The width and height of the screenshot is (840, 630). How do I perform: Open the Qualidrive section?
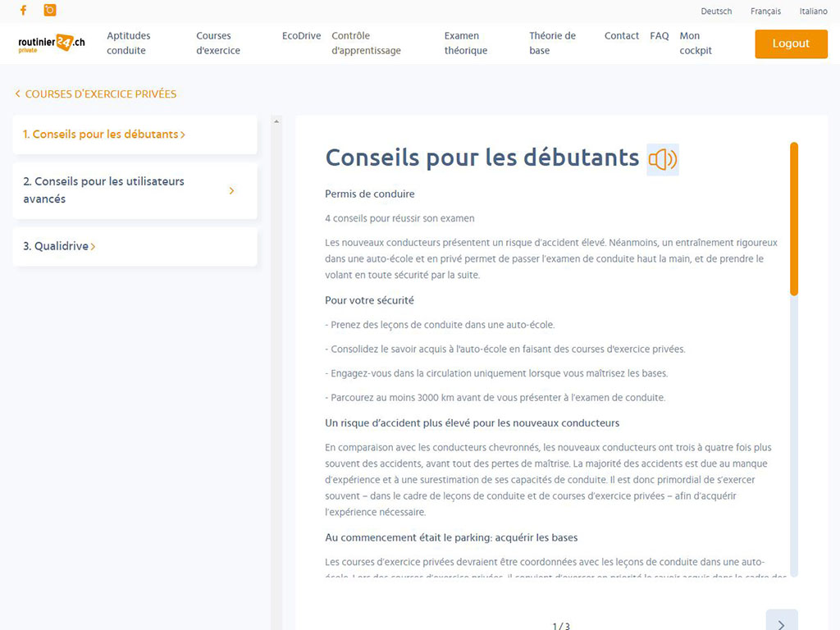pyautogui.click(x=61, y=246)
